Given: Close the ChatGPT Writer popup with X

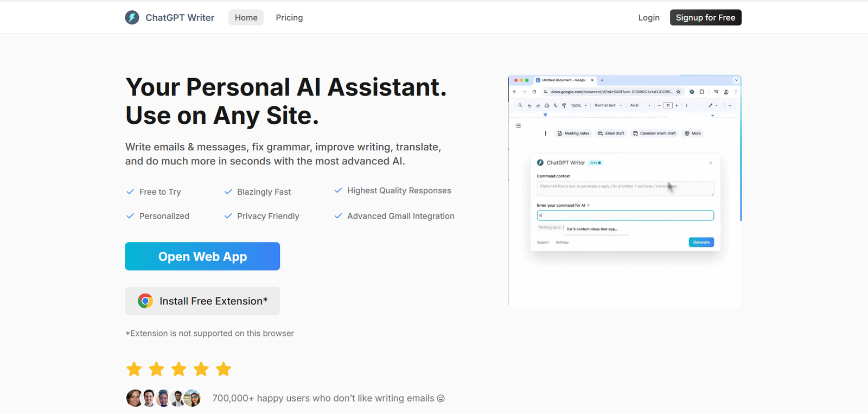Looking at the screenshot, I should pos(711,163).
